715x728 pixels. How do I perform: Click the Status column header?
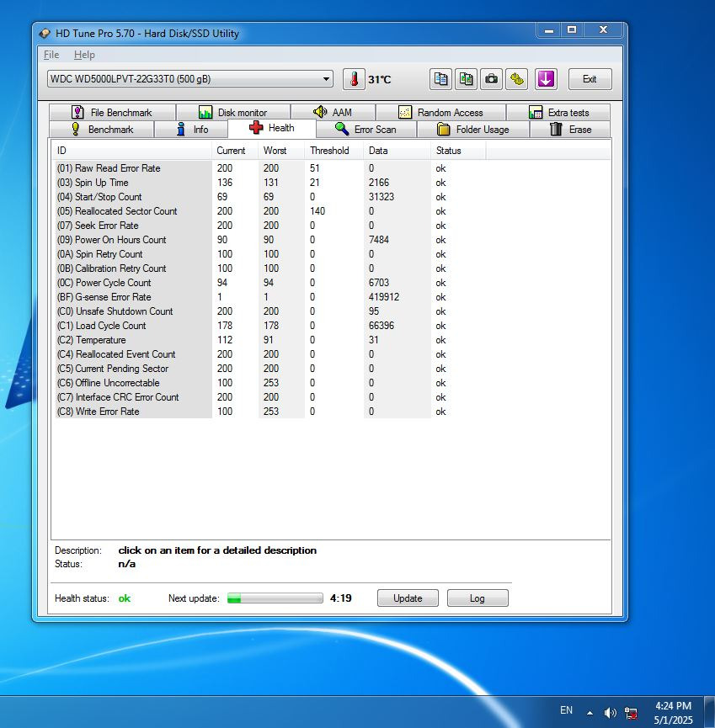point(458,151)
